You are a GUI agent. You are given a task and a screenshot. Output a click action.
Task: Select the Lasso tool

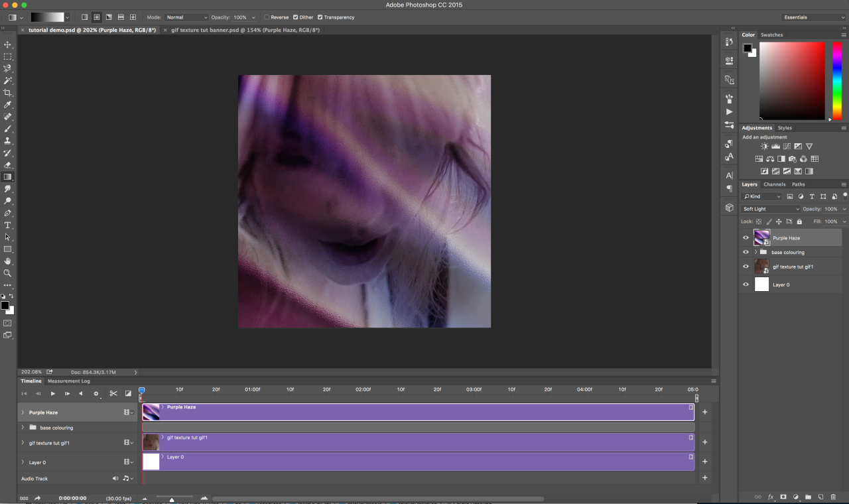click(x=8, y=68)
